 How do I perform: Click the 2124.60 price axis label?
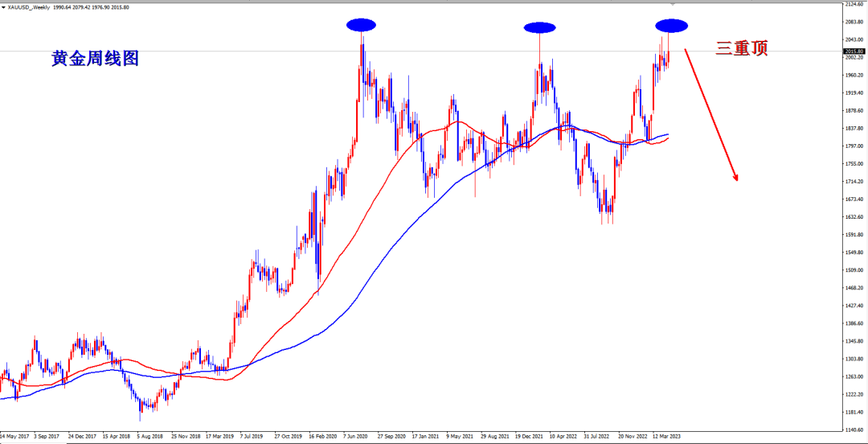pyautogui.click(x=854, y=4)
